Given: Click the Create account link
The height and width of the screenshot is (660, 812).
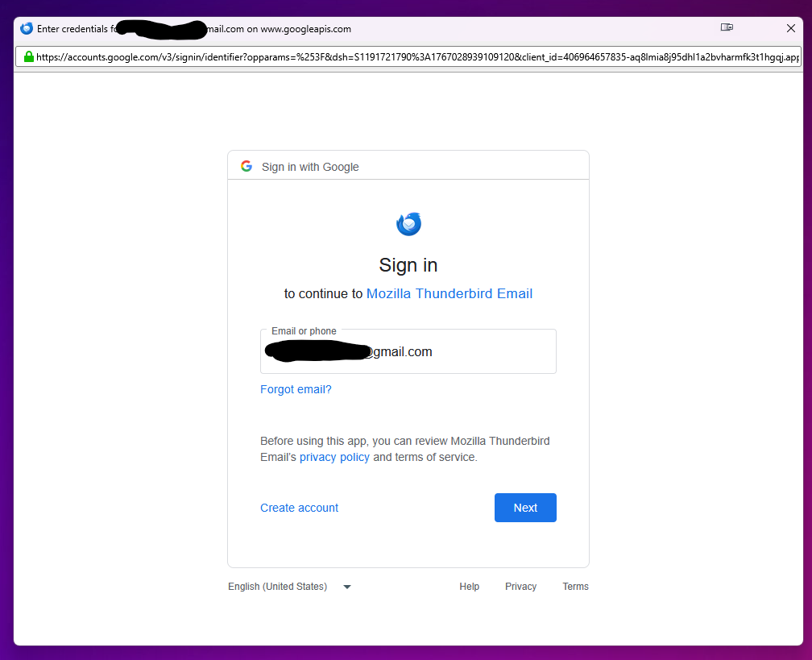Looking at the screenshot, I should tap(299, 508).
